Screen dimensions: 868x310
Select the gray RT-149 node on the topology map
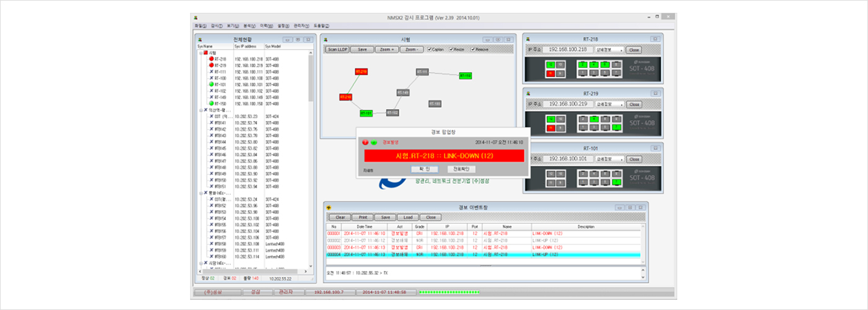click(403, 92)
